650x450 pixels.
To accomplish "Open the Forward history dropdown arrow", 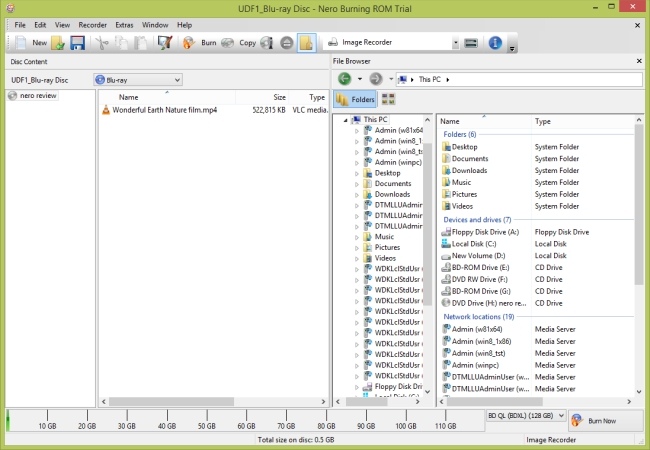I will [390, 79].
